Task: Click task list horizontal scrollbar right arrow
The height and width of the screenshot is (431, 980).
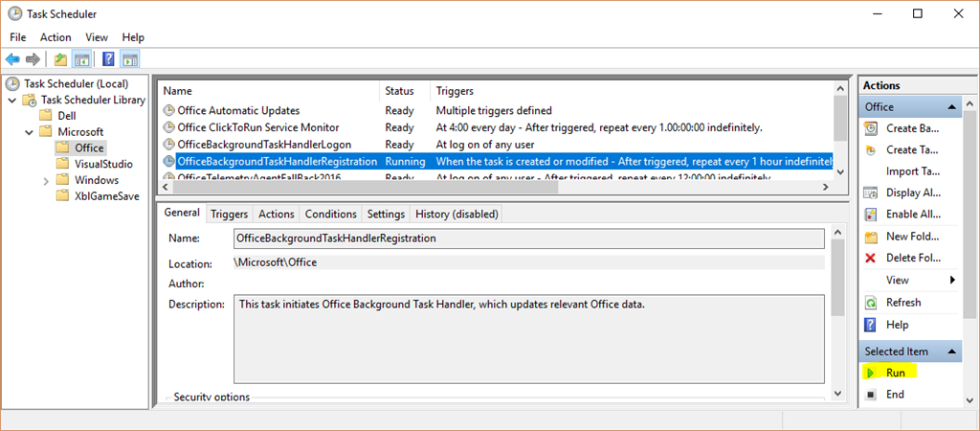Action: pyautogui.click(x=826, y=187)
